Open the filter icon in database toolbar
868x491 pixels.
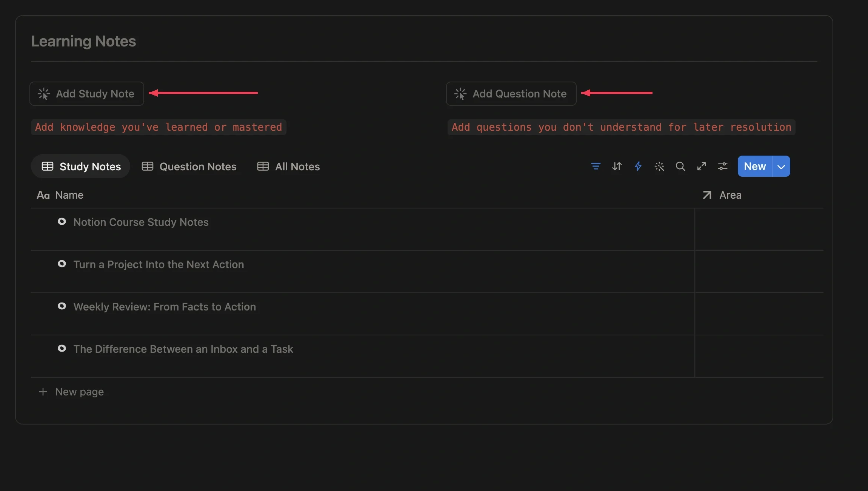[x=596, y=166]
